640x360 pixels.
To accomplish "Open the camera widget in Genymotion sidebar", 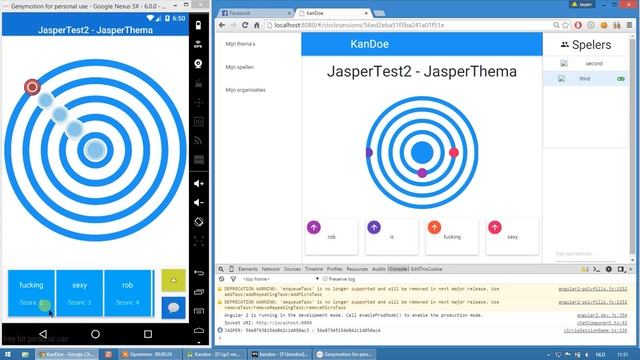I will 198,64.
